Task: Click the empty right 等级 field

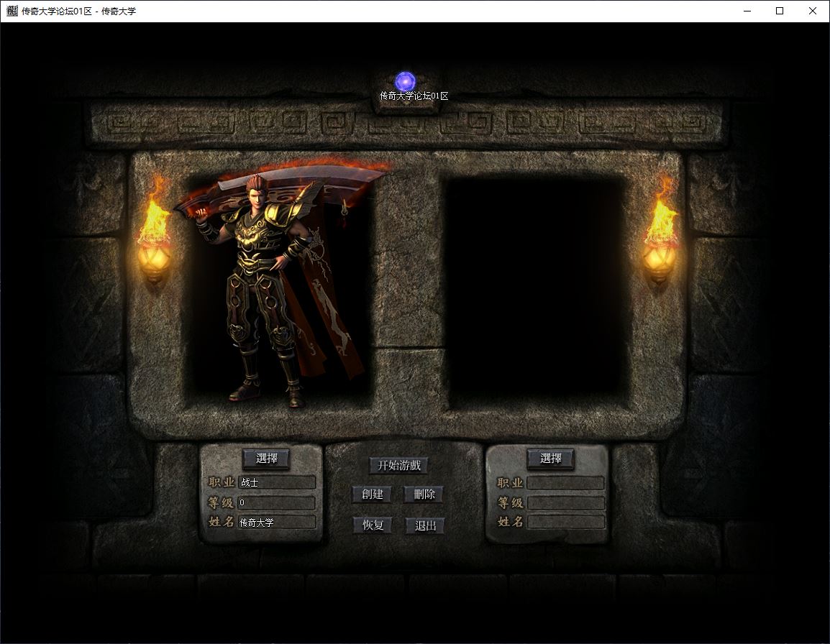Action: (565, 502)
